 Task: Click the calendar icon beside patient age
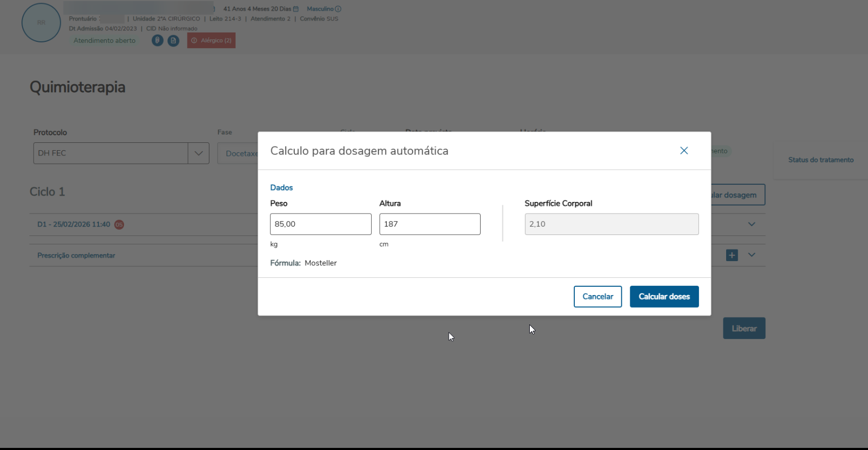click(x=296, y=9)
